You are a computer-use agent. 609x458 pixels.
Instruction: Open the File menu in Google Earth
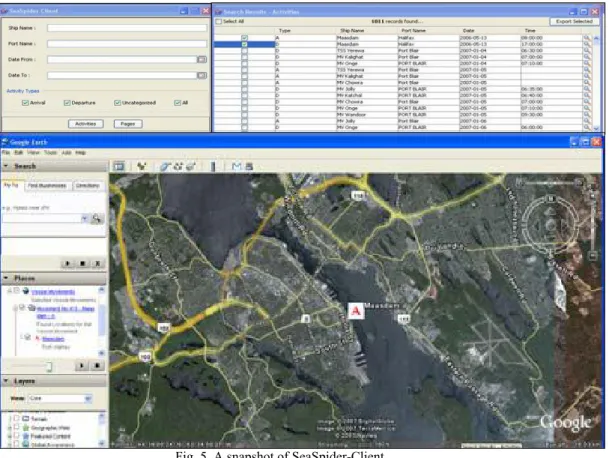tap(5, 153)
